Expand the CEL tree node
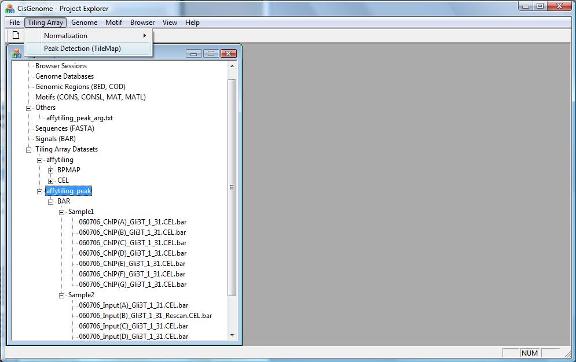Screen dimensions: 576x362 pos(50,181)
